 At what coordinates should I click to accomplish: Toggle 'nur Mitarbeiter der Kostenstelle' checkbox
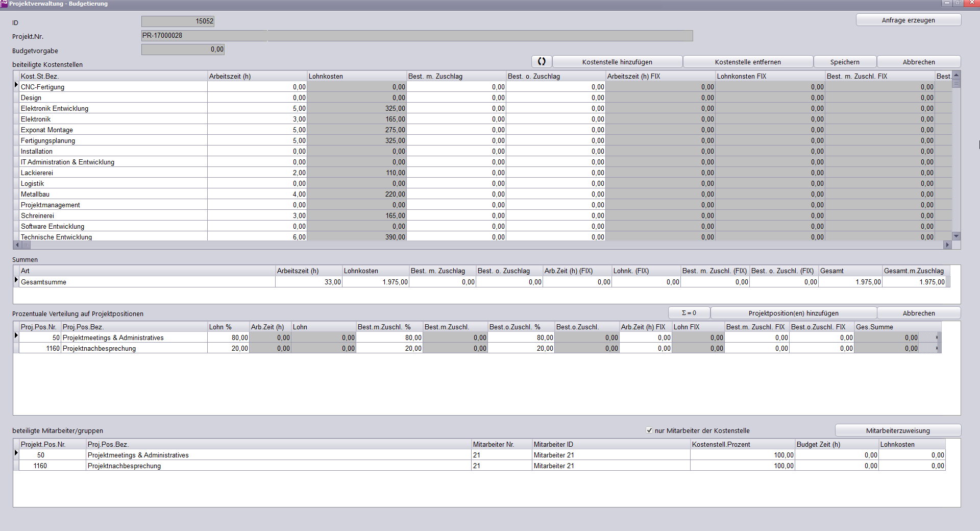(x=649, y=430)
